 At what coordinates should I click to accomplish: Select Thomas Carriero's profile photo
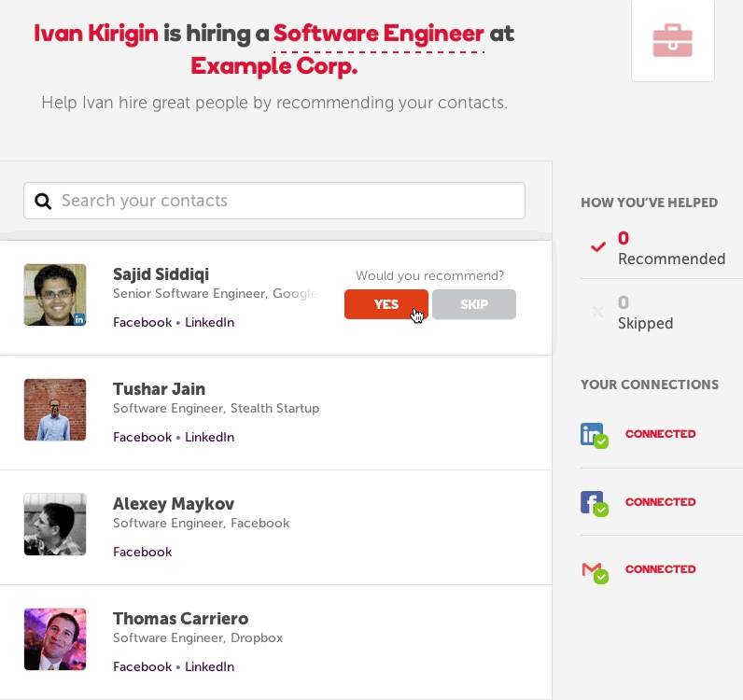(x=55, y=639)
